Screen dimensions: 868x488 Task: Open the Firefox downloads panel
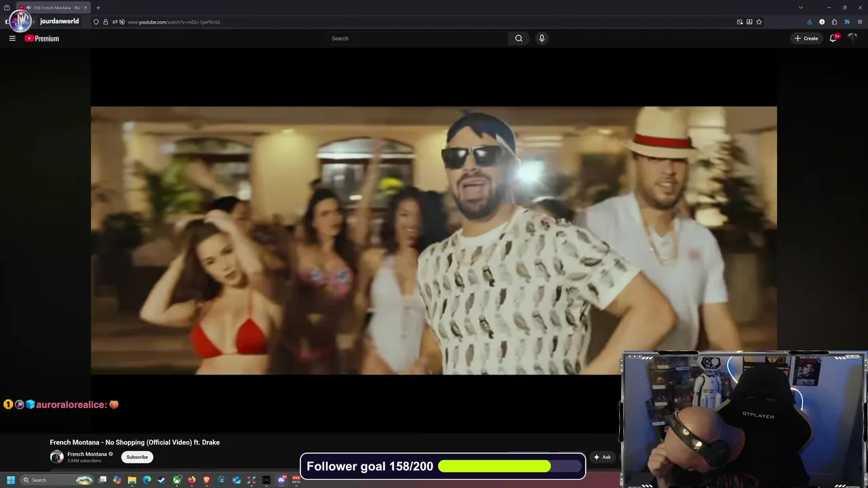point(810,22)
